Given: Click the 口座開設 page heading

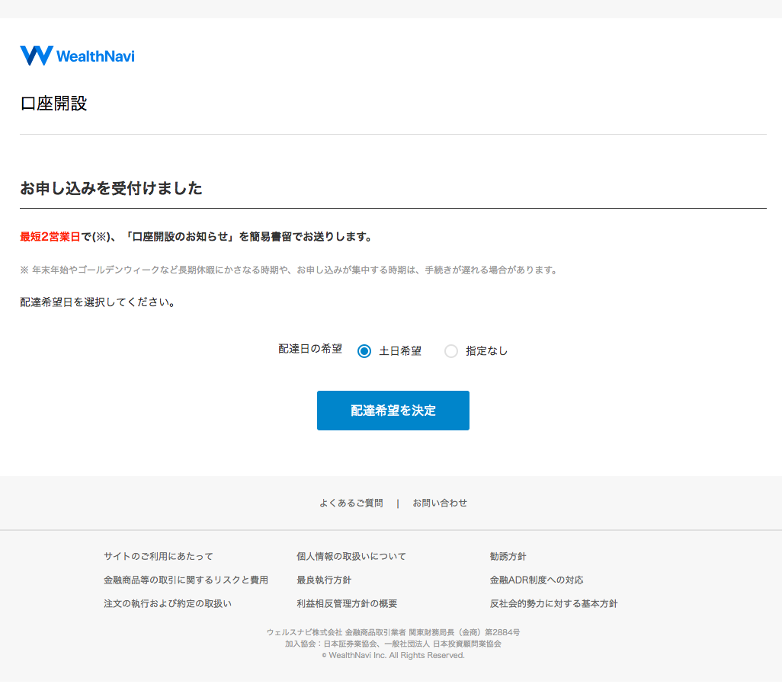Looking at the screenshot, I should tap(54, 103).
